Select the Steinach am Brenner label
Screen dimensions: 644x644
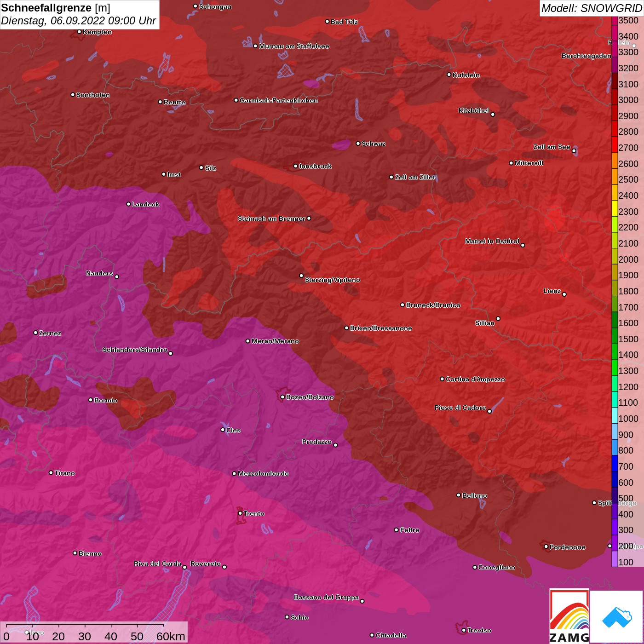271,218
